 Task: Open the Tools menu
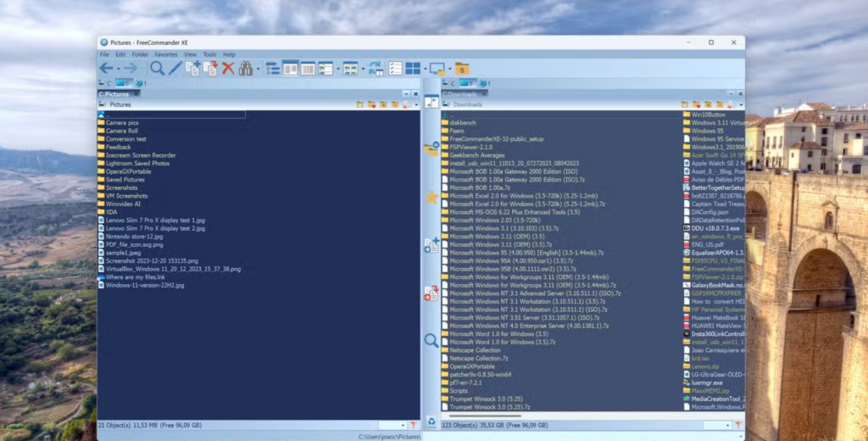210,54
